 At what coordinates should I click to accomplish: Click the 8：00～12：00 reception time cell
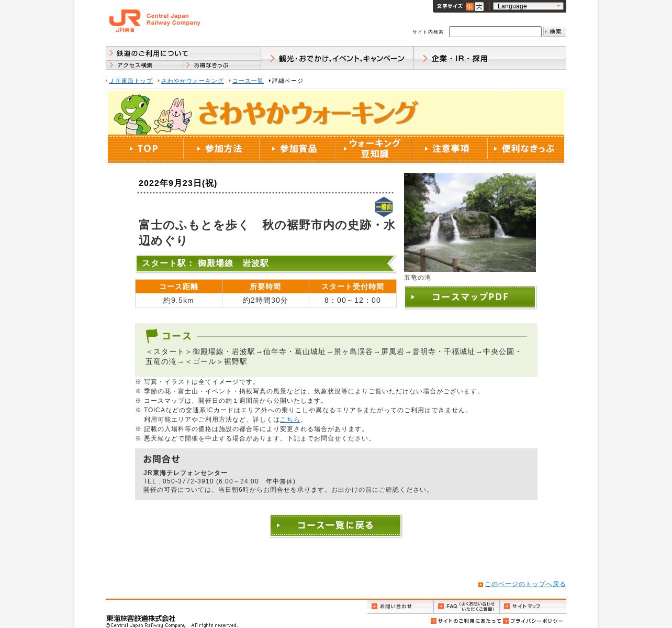[x=353, y=300]
